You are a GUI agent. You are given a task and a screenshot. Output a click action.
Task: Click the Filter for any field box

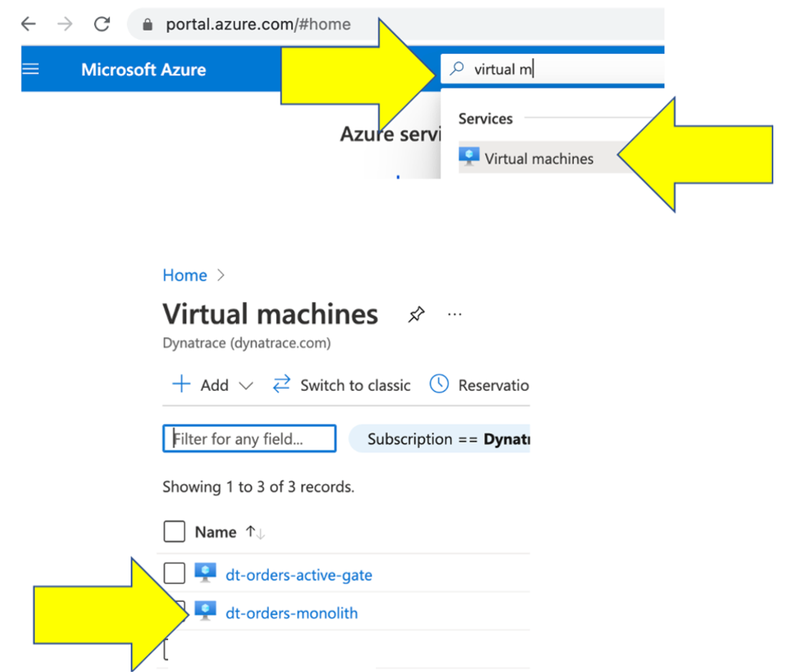pos(250,439)
